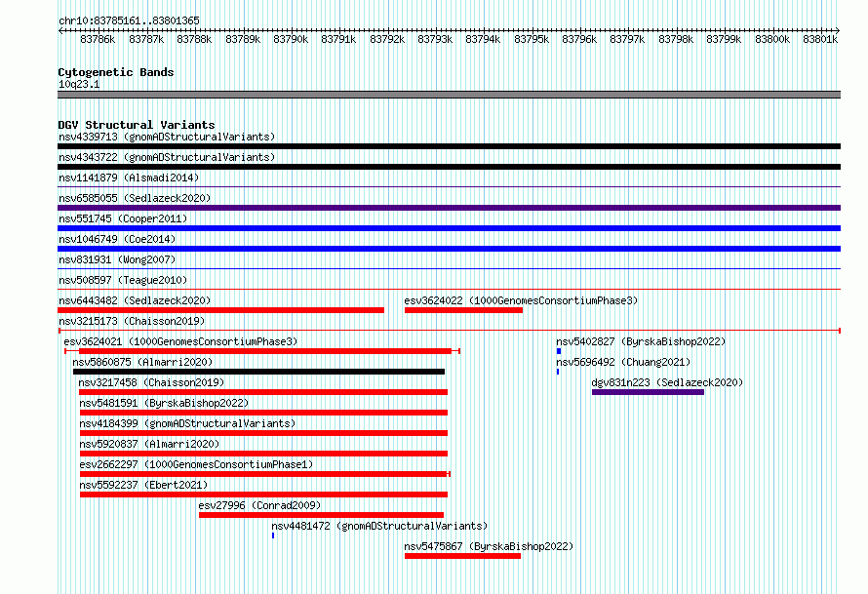Image resolution: width=868 pixels, height=594 pixels.
Task: Click the red bar under nsv4184399
Action: click(x=263, y=433)
